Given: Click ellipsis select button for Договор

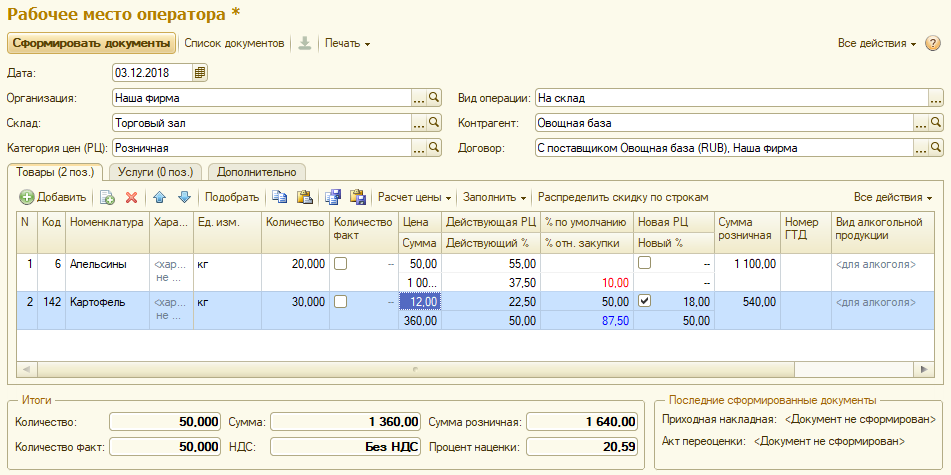Looking at the screenshot, I should pos(921,147).
